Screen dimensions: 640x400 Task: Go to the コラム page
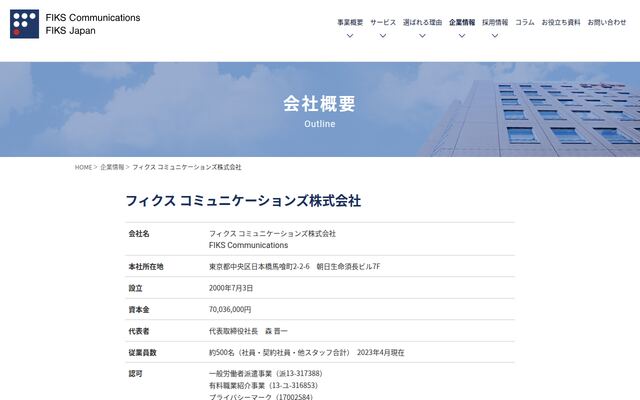(x=524, y=22)
